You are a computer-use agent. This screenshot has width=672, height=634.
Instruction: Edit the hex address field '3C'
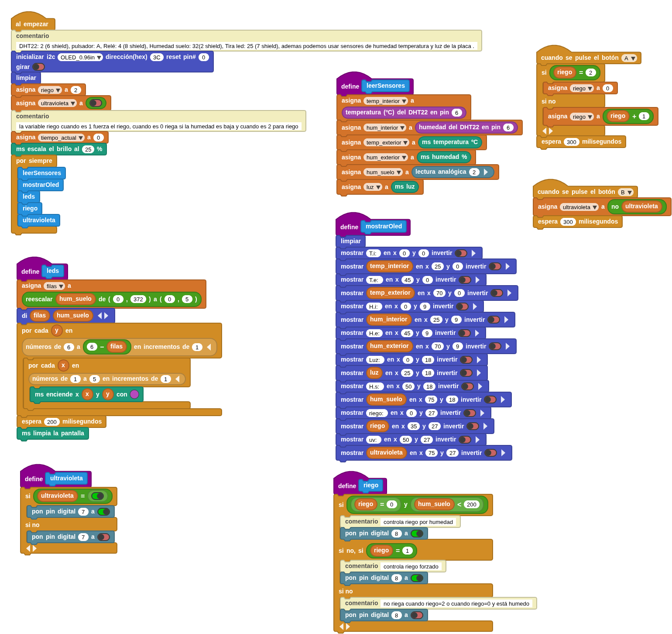click(157, 57)
